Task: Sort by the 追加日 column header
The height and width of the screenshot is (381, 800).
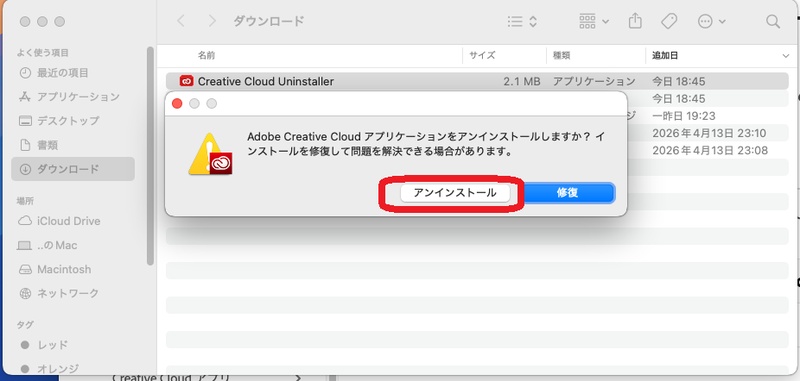Action: tap(665, 56)
